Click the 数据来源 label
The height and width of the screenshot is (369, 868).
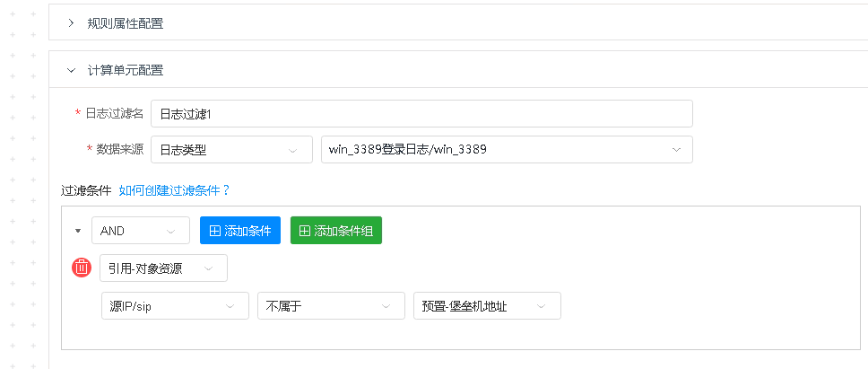(119, 150)
